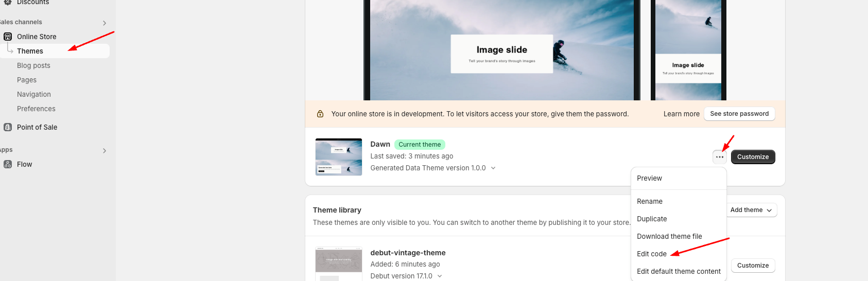Click the lock icon in banner
This screenshot has width=868, height=281.
tap(320, 114)
